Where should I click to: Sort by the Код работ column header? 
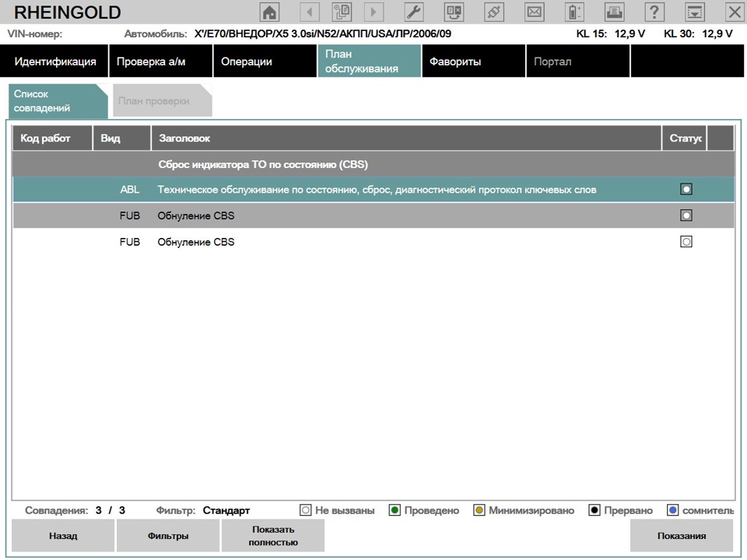[52, 138]
